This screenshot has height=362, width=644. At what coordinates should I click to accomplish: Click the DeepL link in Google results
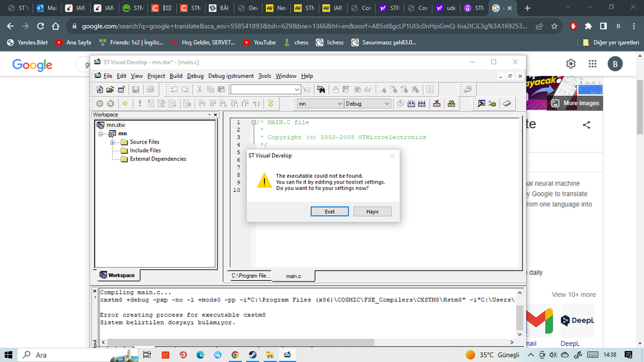tap(570, 343)
